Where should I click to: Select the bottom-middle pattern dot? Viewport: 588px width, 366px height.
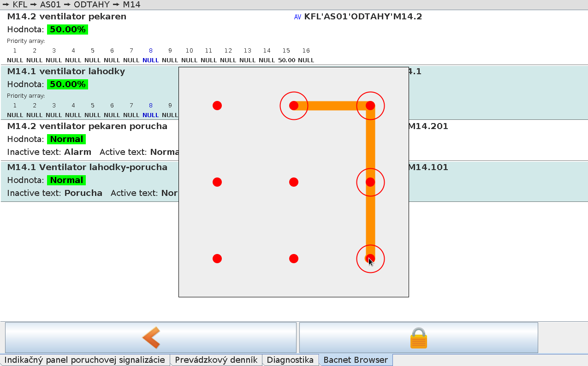tap(294, 259)
